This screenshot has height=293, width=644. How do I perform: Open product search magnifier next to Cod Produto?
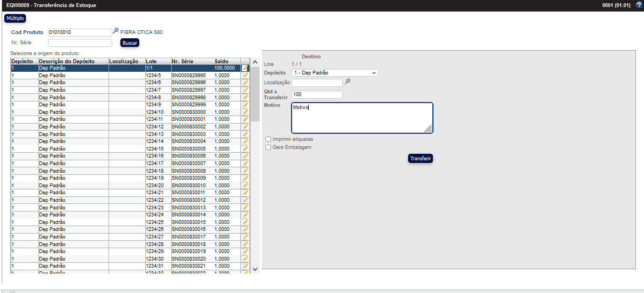pos(116,31)
